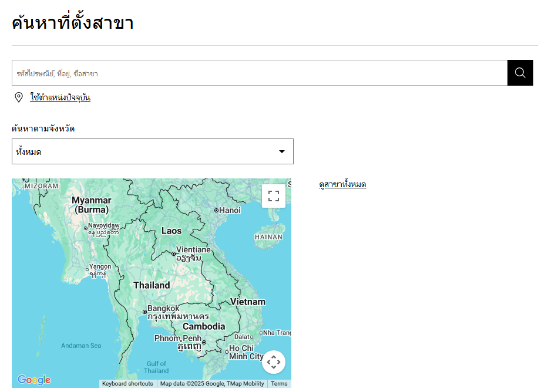Click ดูสาขาทั้งหมด link
538x392 pixels.
342,184
